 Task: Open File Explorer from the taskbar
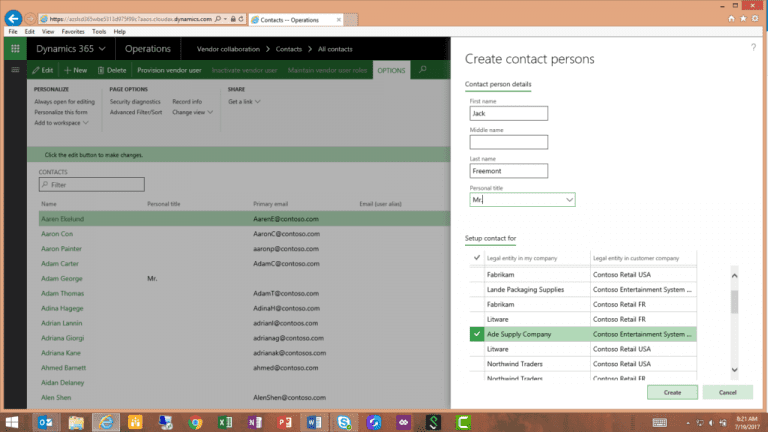point(76,422)
